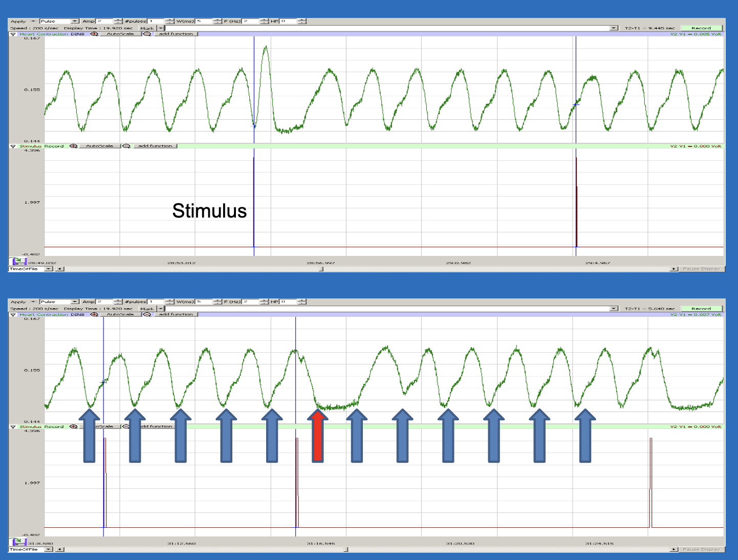The width and height of the screenshot is (738, 560).
Task: Click AutoScale for Heart Contraction, 5.640 sec window
Action: click(x=120, y=314)
